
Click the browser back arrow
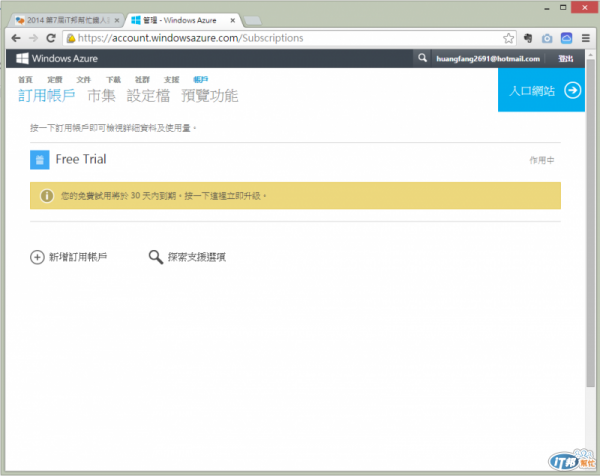coord(16,38)
